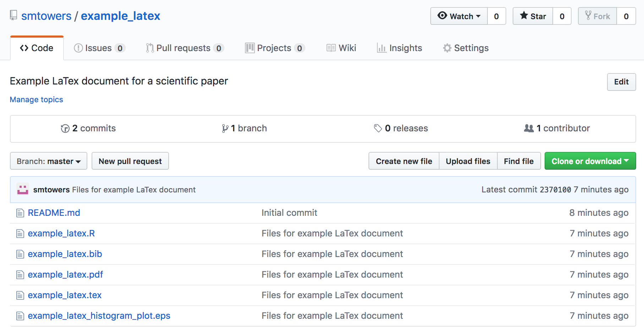Open example_latex.R file
Image resolution: width=644 pixels, height=333 pixels.
point(61,234)
